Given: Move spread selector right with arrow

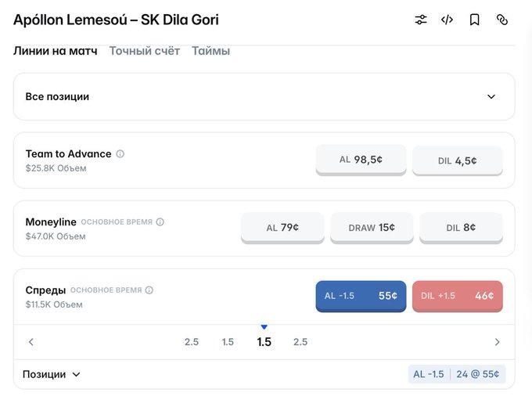Looking at the screenshot, I should click(497, 342).
